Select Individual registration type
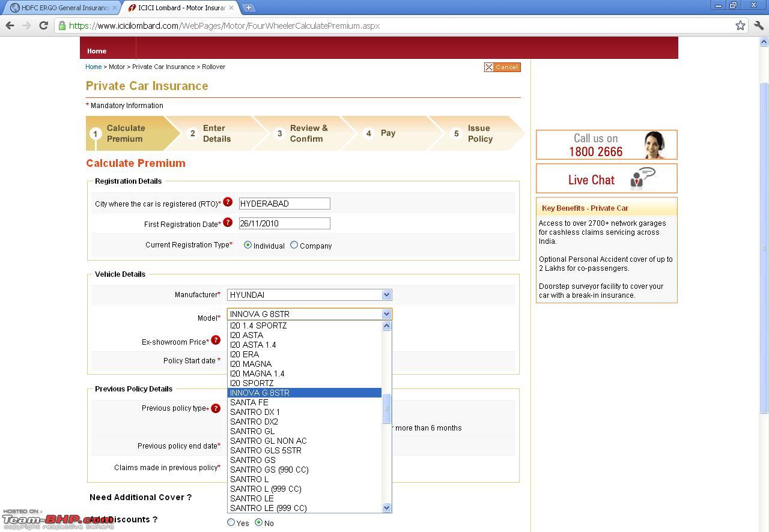The width and height of the screenshot is (769, 532). (248, 245)
